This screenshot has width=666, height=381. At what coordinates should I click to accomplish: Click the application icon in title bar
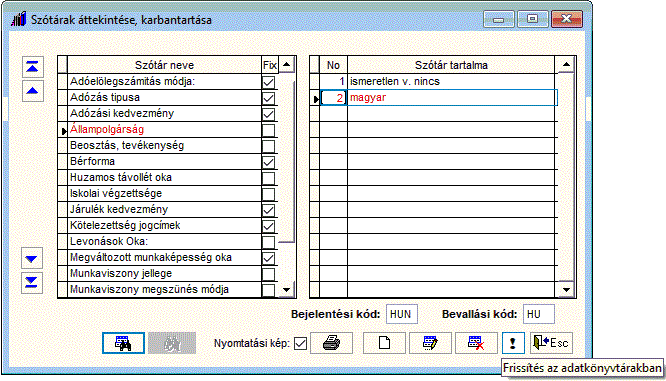pos(19,20)
